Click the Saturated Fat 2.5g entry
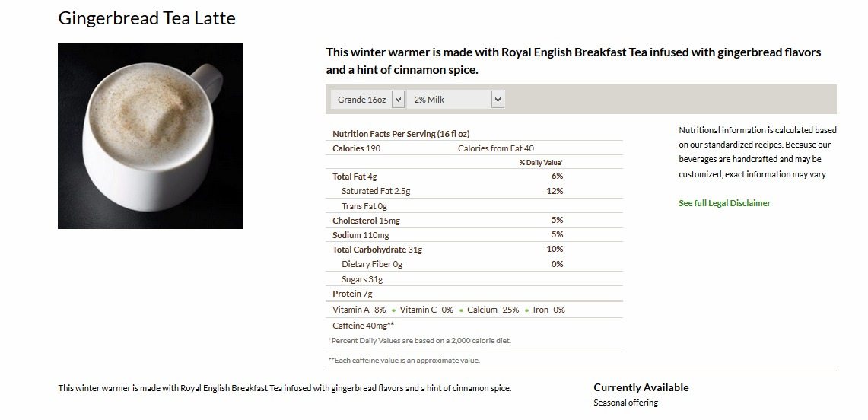This screenshot has height=420, width=868. coord(376,191)
